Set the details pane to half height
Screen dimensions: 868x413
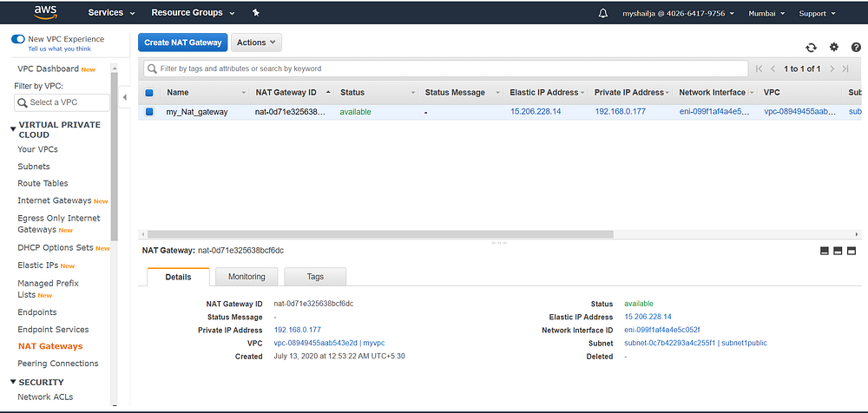tap(838, 251)
